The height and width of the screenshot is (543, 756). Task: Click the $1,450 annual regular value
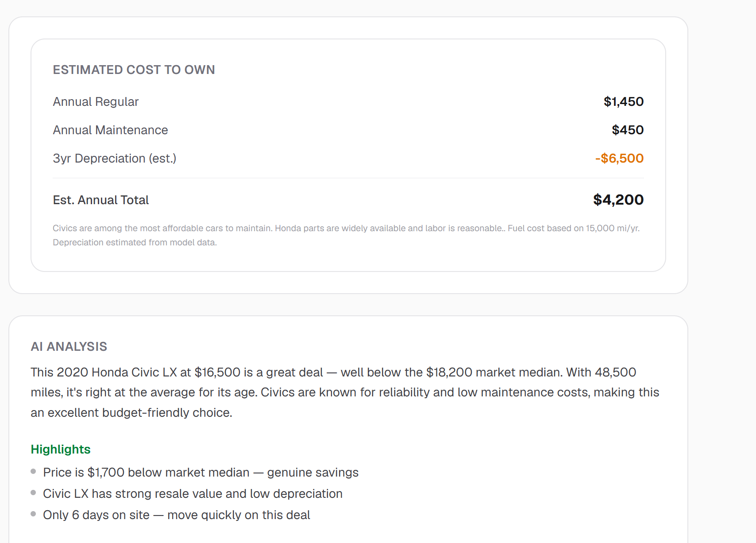[623, 102]
